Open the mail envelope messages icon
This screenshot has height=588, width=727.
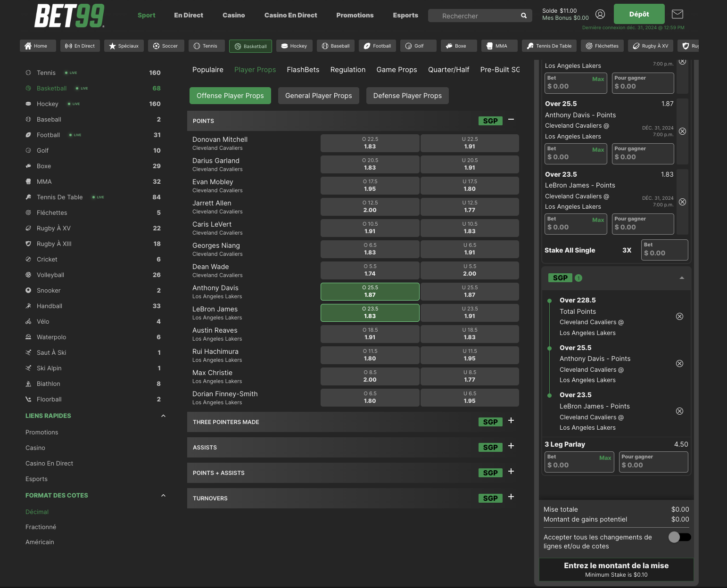coord(677,14)
